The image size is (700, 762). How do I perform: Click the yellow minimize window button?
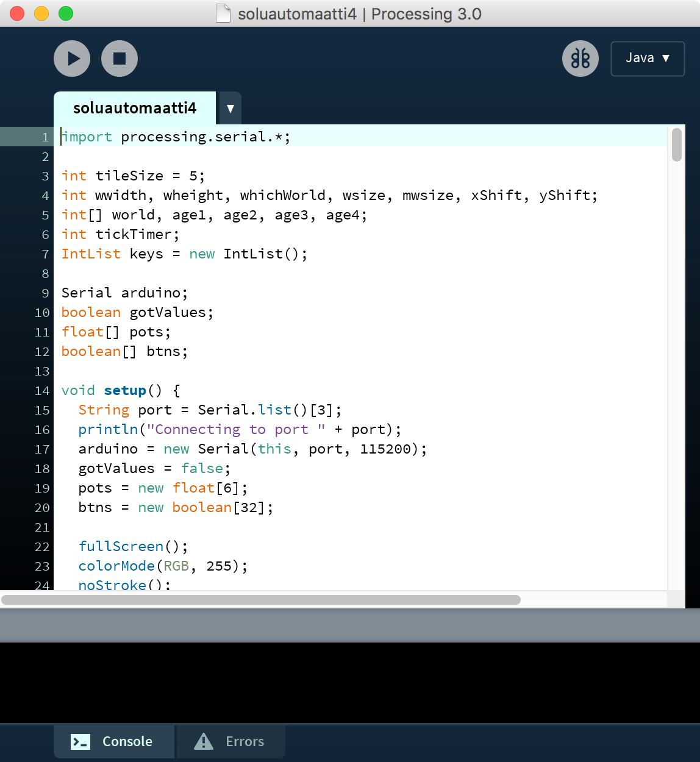(41, 13)
